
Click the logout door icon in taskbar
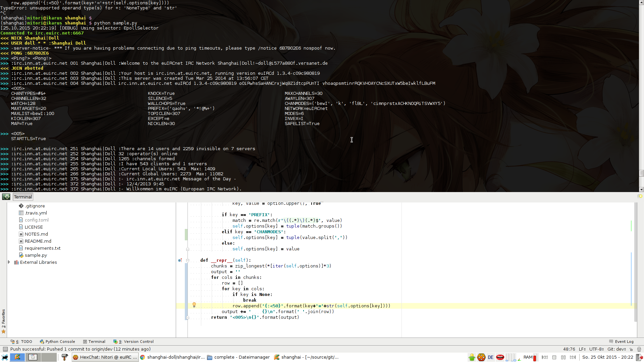pyautogui.click(x=640, y=357)
